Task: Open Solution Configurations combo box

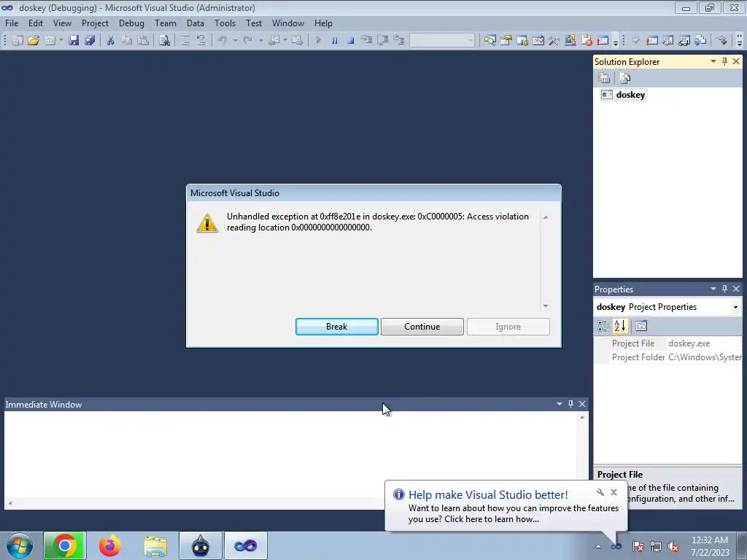Action: click(x=443, y=41)
